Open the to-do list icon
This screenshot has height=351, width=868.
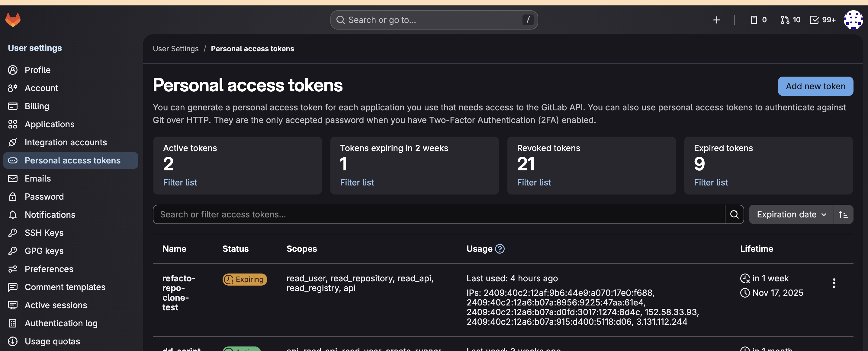[x=822, y=20]
